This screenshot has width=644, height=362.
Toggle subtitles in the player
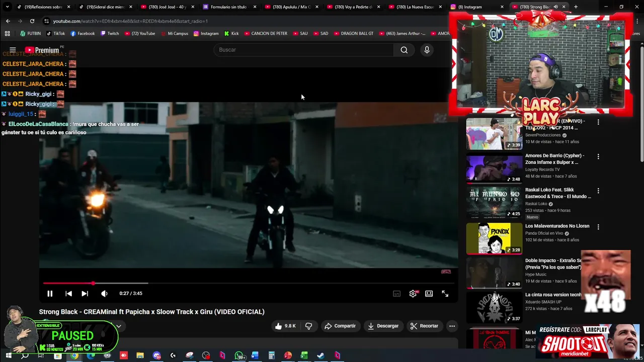396,294
